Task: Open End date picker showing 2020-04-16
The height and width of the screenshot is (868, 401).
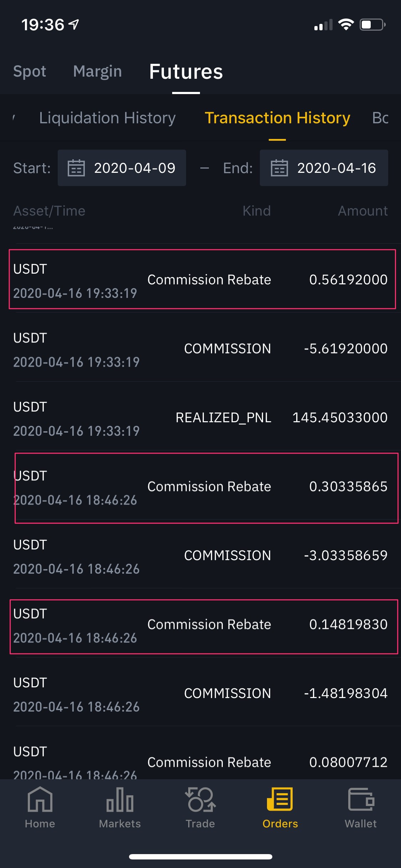Action: (x=336, y=168)
